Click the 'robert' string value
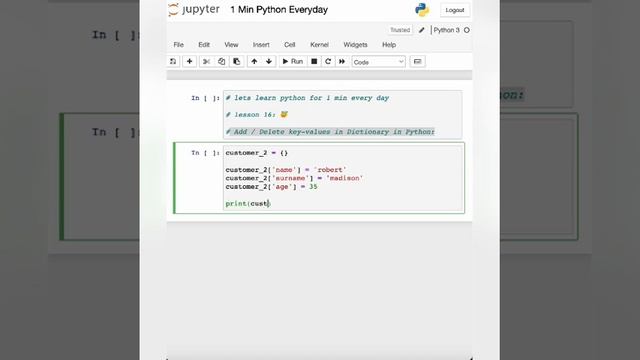The width and height of the screenshot is (640, 360). tap(330, 170)
